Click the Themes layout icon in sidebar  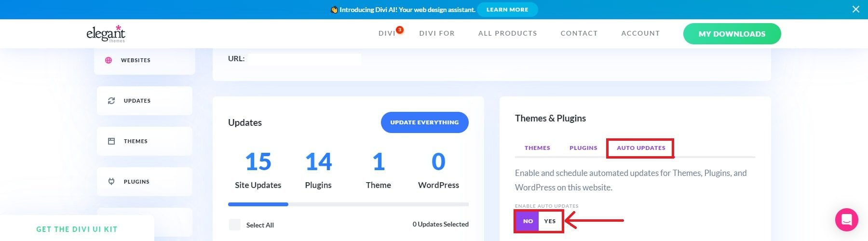click(x=111, y=141)
